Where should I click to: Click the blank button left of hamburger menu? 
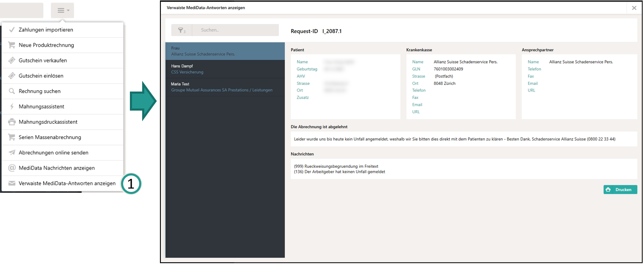click(21, 11)
